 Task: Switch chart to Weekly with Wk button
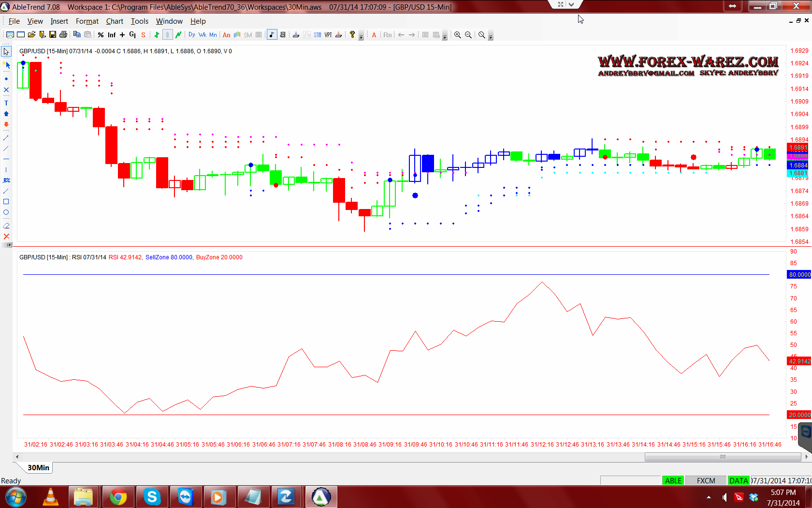(x=202, y=35)
